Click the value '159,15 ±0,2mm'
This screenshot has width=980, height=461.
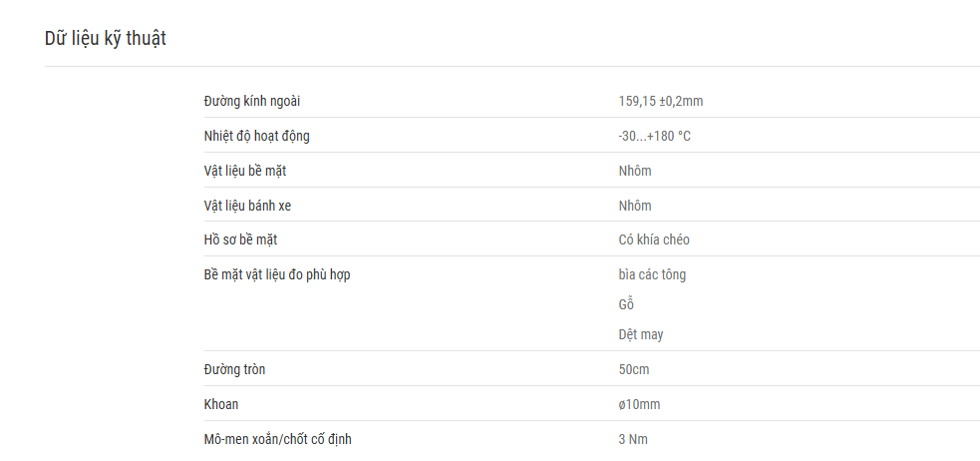point(661,102)
